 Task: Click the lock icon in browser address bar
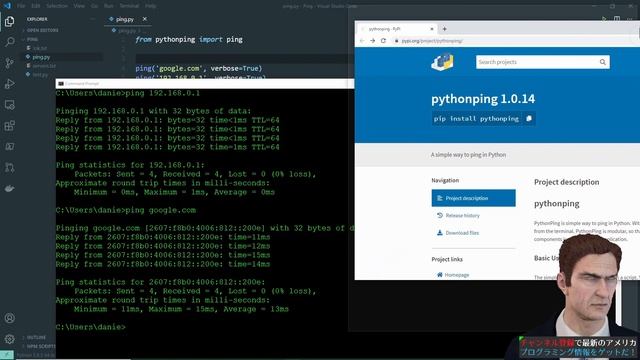coord(396,41)
